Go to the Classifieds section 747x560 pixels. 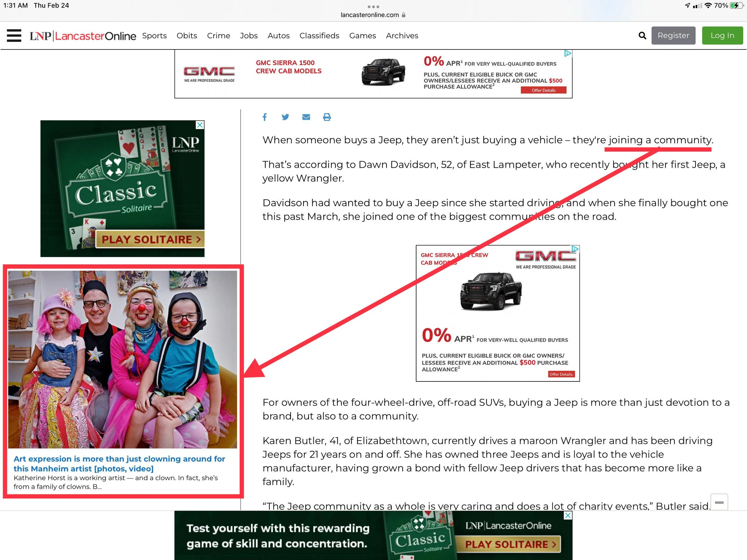click(x=319, y=35)
